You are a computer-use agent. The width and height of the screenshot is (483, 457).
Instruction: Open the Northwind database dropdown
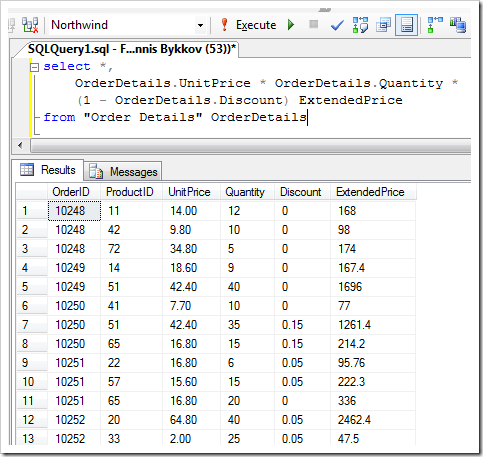tap(200, 25)
